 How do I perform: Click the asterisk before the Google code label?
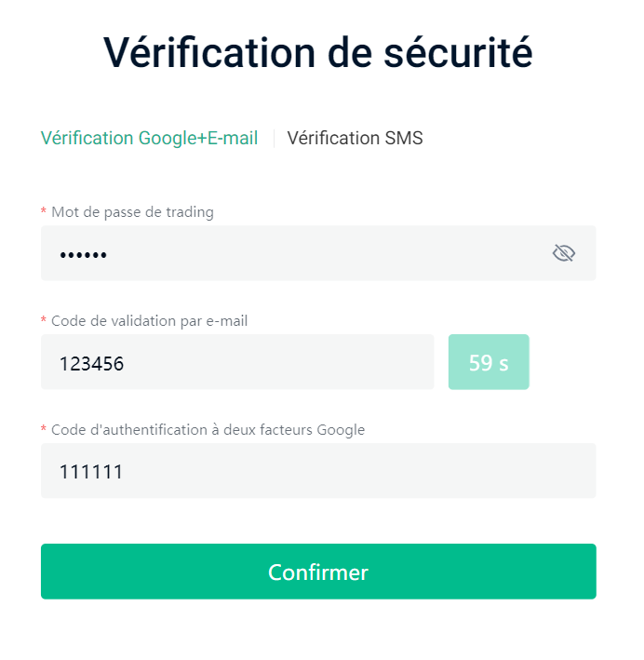44,431
